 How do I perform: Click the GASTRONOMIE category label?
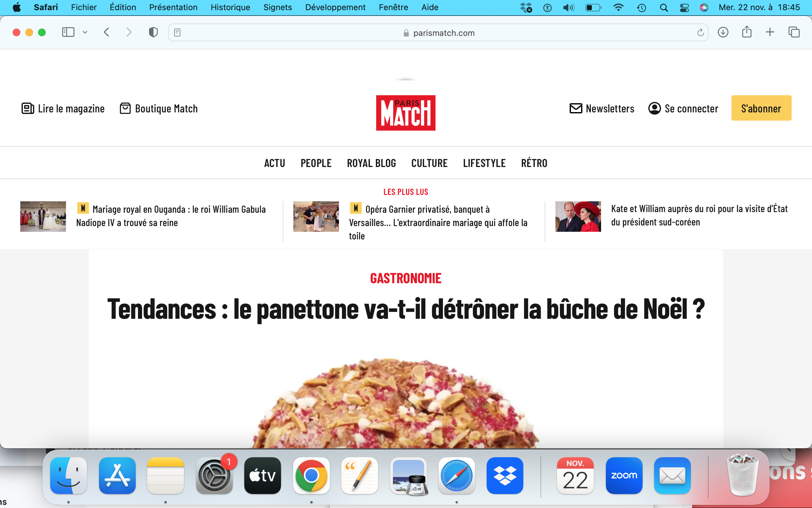pos(406,278)
